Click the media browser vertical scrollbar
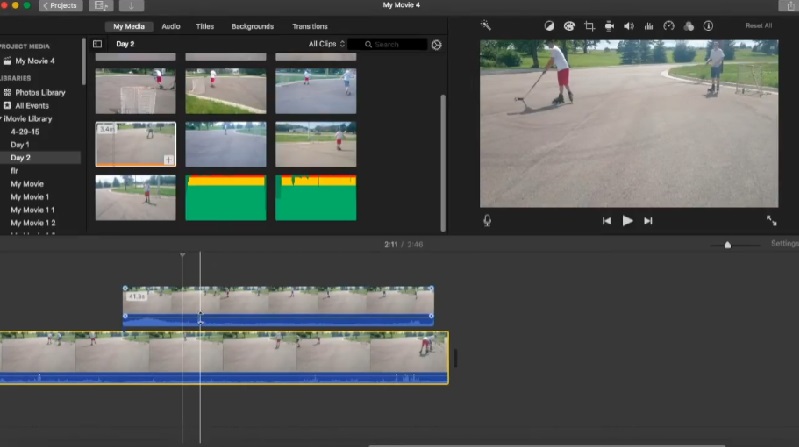The image size is (799, 447). (443, 163)
